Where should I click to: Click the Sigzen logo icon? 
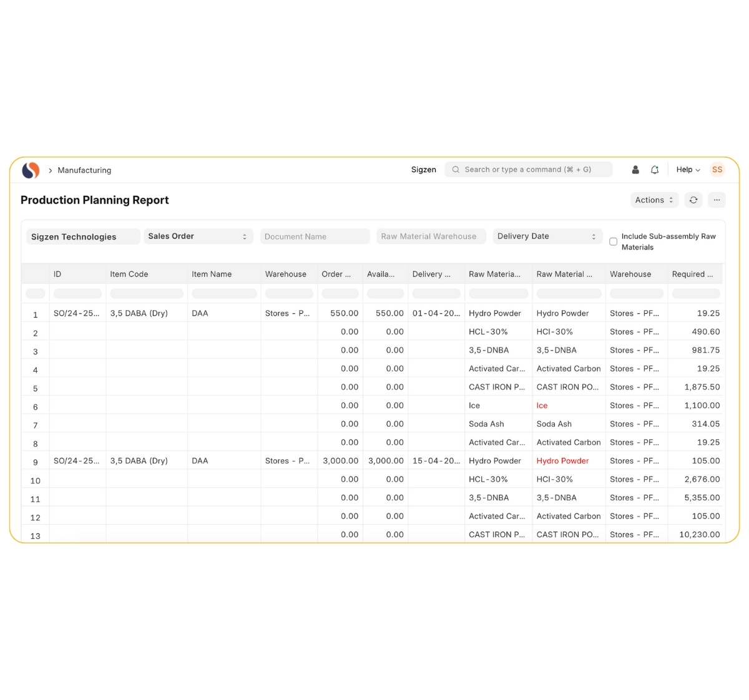(31, 170)
